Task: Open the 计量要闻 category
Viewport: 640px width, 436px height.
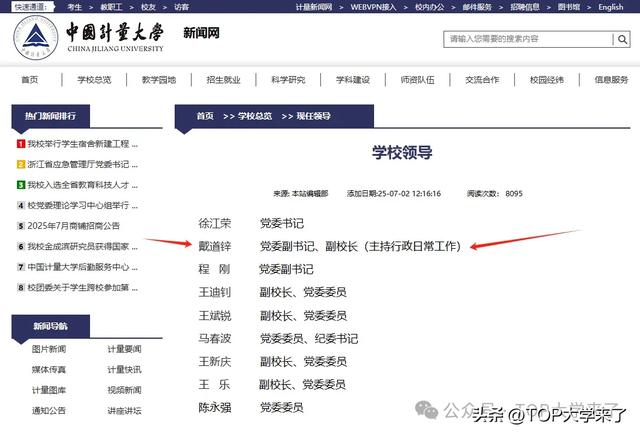Action: coord(124,349)
